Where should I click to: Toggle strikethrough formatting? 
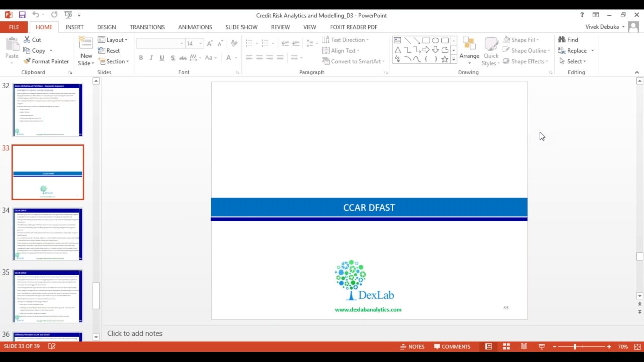pos(183,58)
